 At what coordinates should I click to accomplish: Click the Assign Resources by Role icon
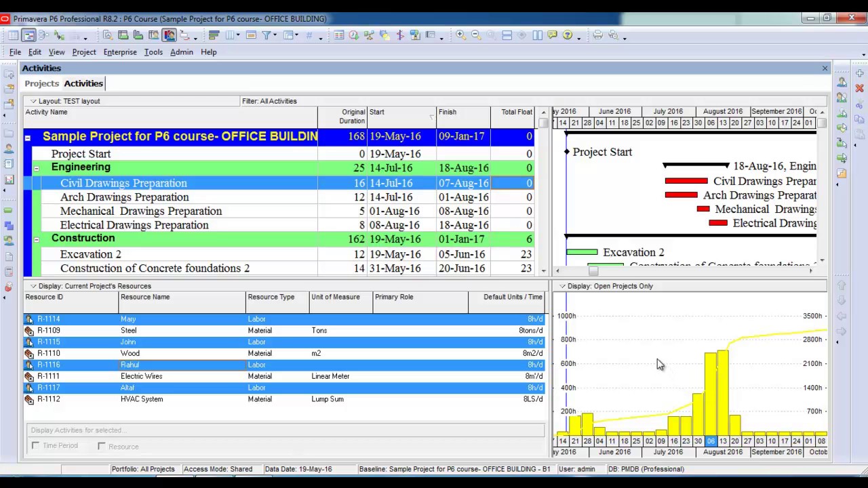point(842,97)
